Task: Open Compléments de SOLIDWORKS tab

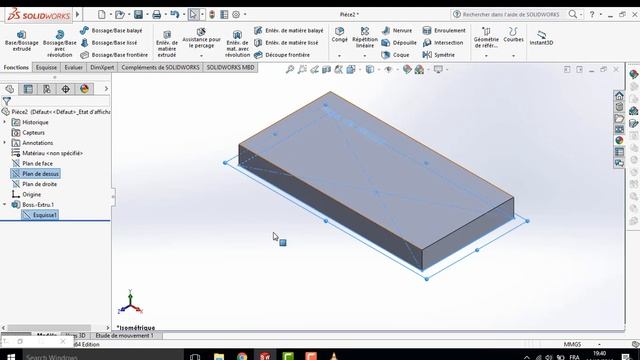Action: point(160,67)
